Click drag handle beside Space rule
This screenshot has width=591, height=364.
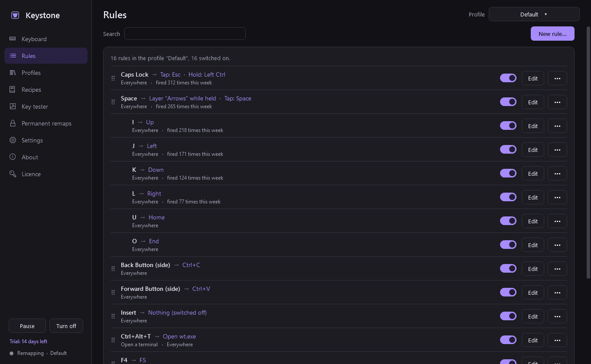coord(113,102)
